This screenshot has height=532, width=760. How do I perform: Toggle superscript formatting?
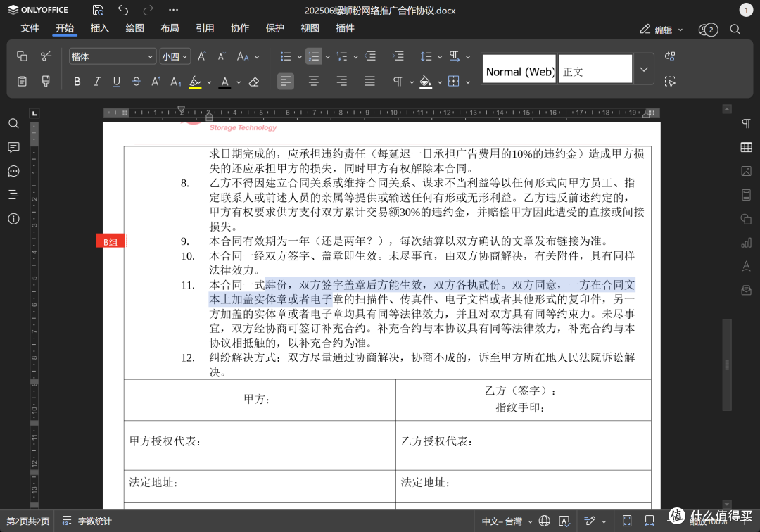pyautogui.click(x=156, y=82)
